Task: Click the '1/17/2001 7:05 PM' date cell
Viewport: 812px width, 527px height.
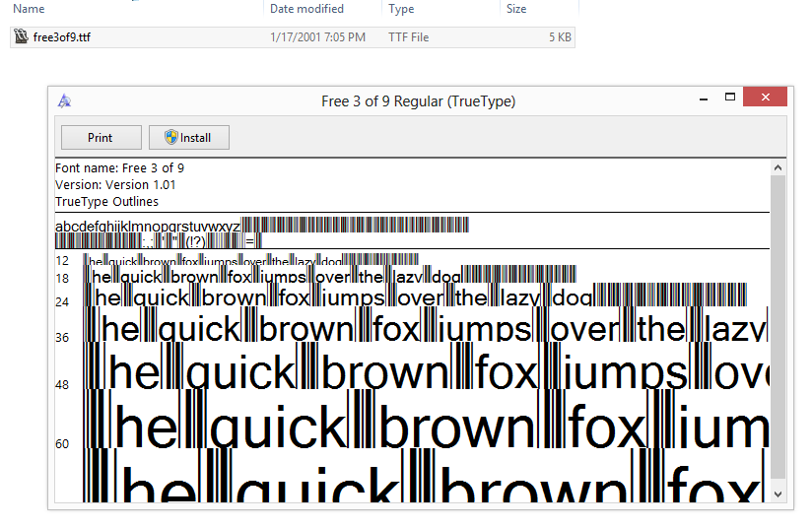Action: pyautogui.click(x=317, y=37)
